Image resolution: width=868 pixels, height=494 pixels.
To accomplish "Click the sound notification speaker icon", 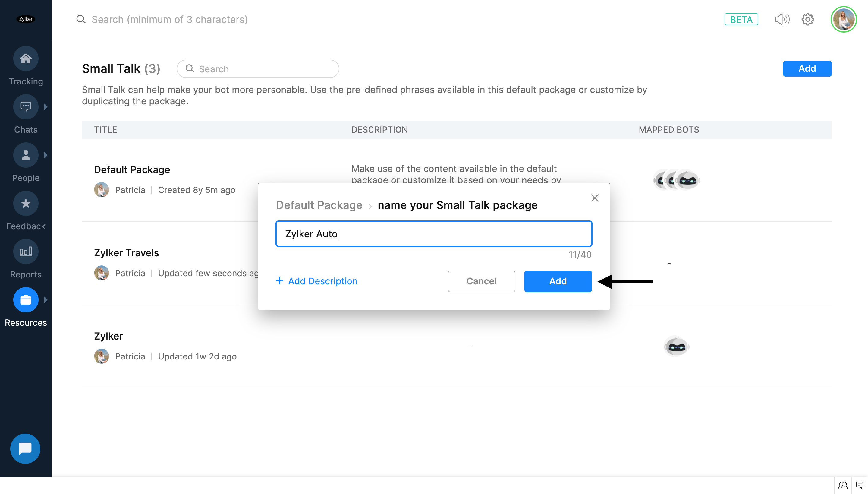I will 782,19.
